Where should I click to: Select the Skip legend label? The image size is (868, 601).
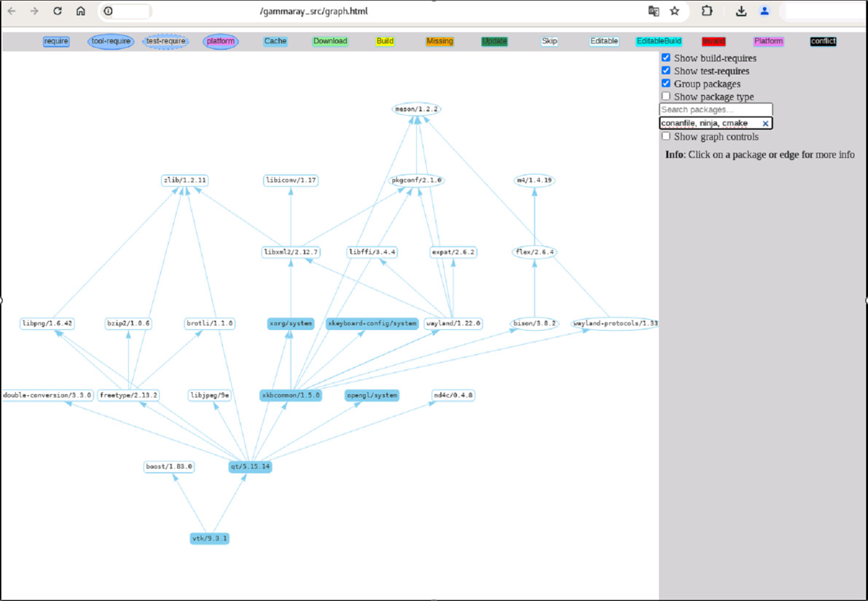tap(549, 41)
